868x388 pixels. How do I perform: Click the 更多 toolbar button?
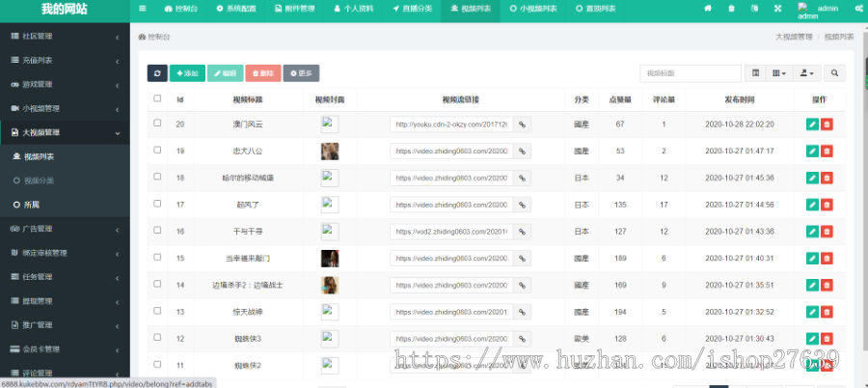[301, 73]
